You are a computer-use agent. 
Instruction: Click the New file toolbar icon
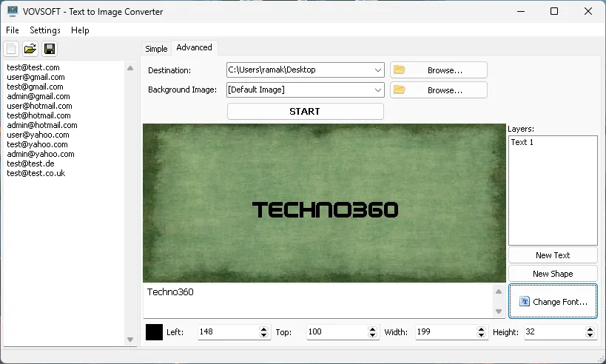point(11,50)
